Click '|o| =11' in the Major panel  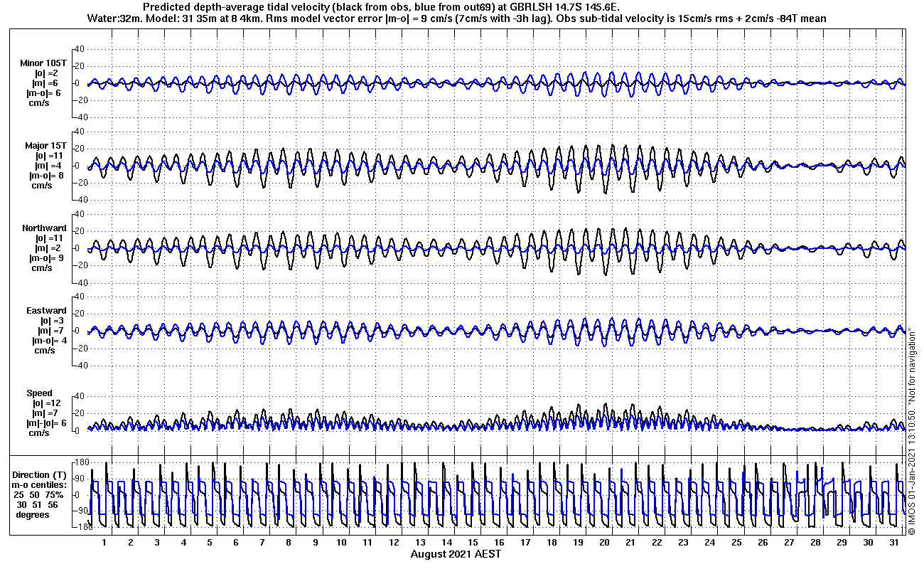(49, 156)
